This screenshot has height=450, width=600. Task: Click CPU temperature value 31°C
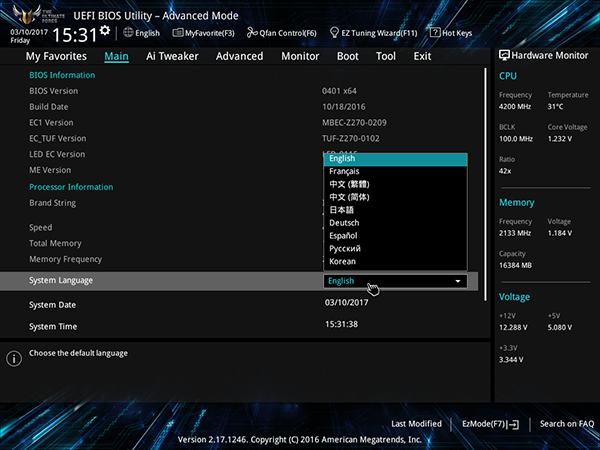click(555, 107)
